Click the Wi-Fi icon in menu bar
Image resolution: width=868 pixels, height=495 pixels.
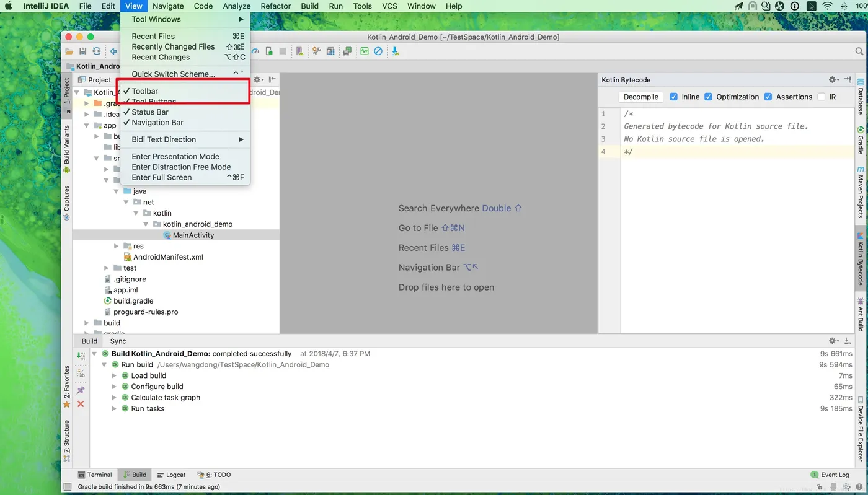point(828,6)
